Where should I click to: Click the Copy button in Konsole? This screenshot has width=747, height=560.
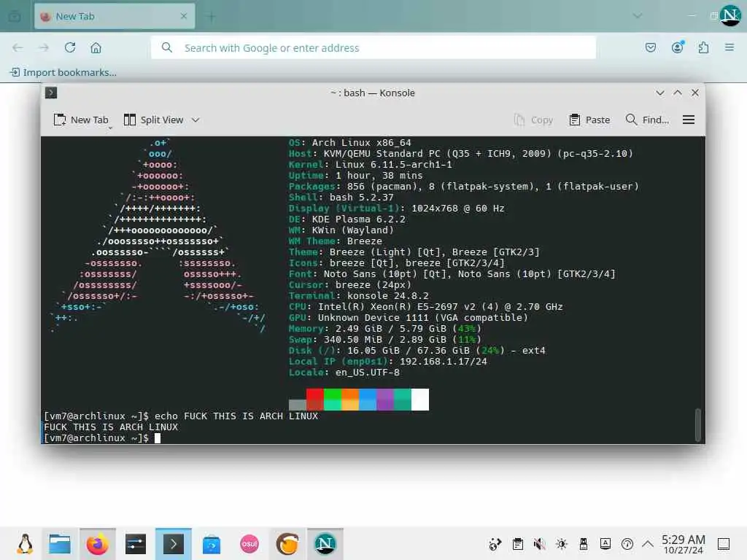[x=534, y=120]
